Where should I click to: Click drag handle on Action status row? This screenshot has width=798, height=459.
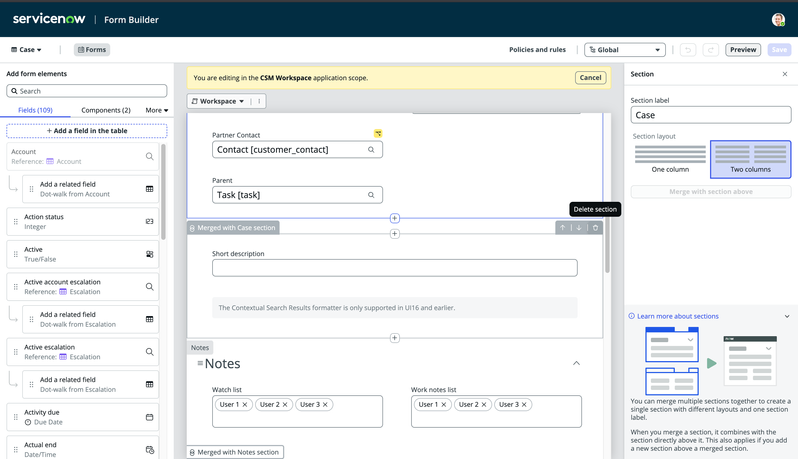point(16,221)
